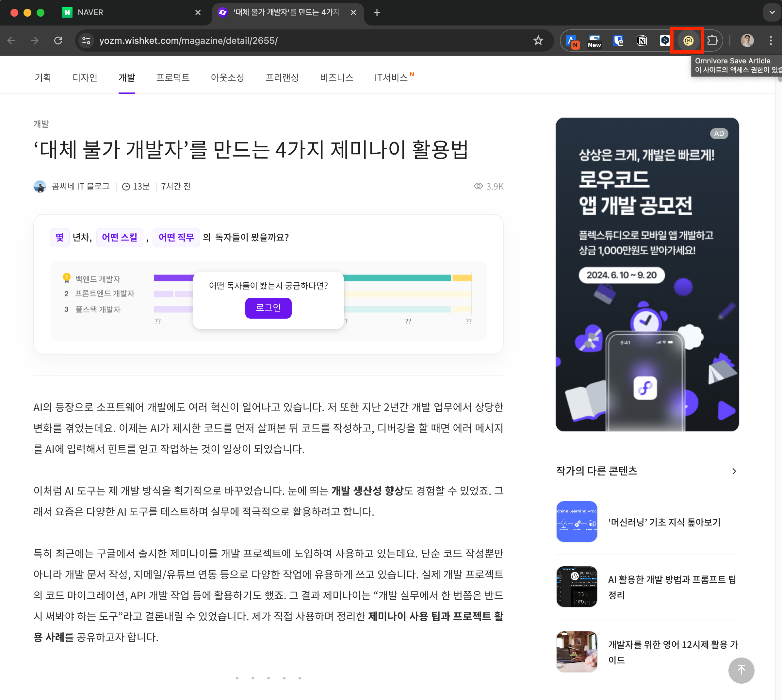Image resolution: width=782 pixels, height=700 pixels.
Task: Open the Chrome three-dot menu
Action: pyautogui.click(x=771, y=41)
